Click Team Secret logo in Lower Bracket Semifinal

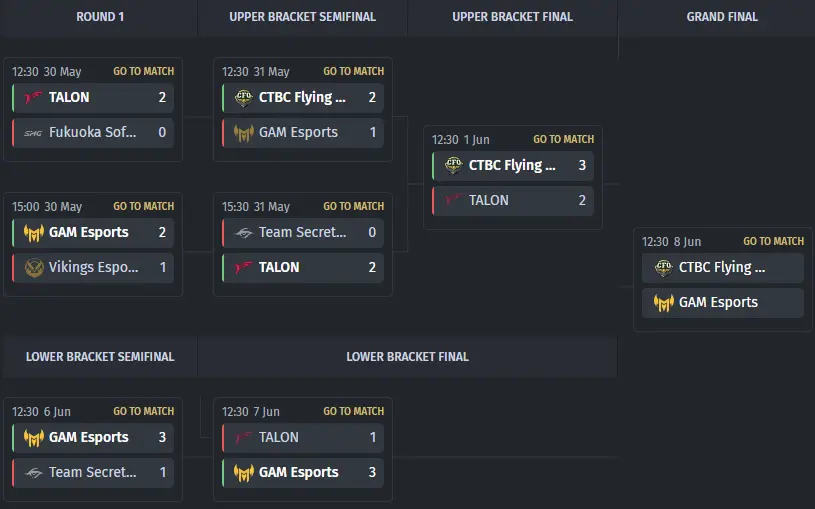34,473
